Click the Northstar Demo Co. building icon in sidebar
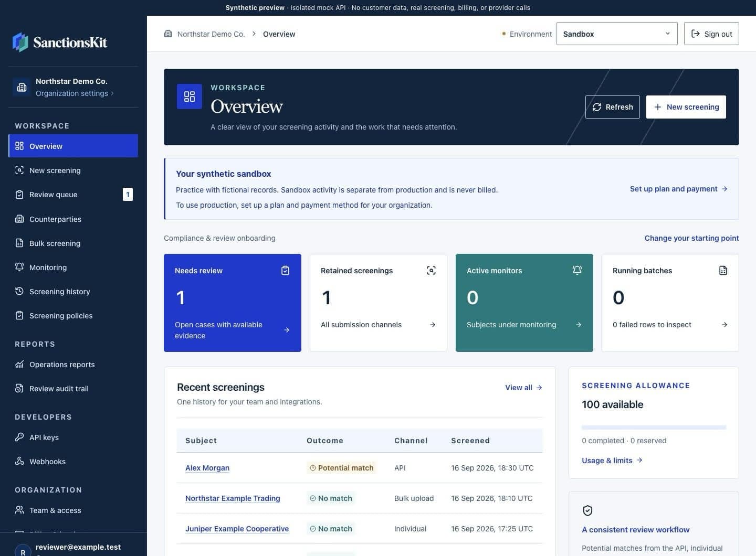756x556 pixels. pyautogui.click(x=22, y=87)
